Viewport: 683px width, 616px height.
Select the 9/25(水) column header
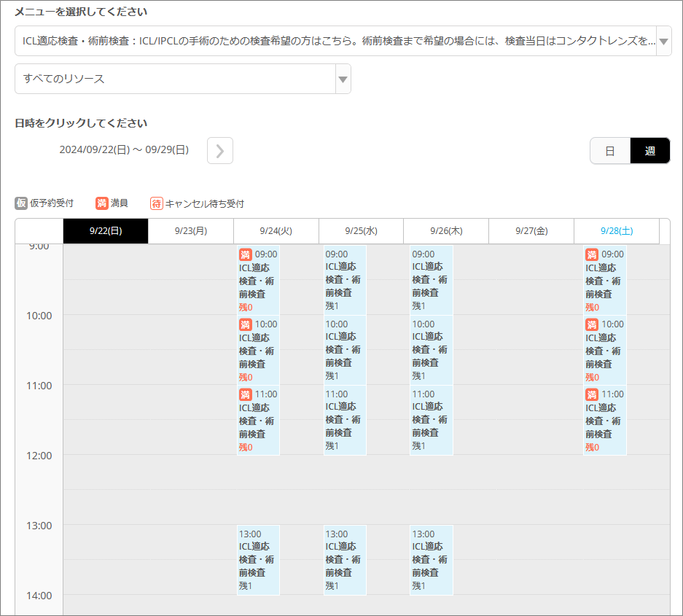361,230
